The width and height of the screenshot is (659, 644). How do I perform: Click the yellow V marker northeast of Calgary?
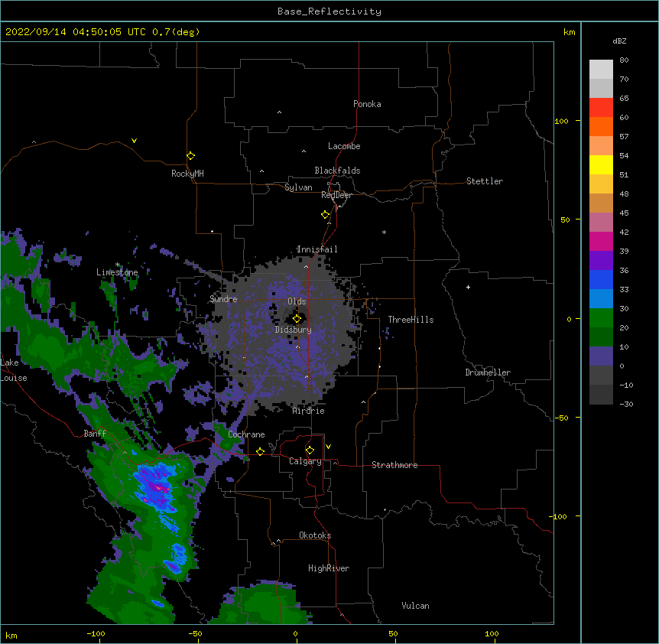[328, 447]
